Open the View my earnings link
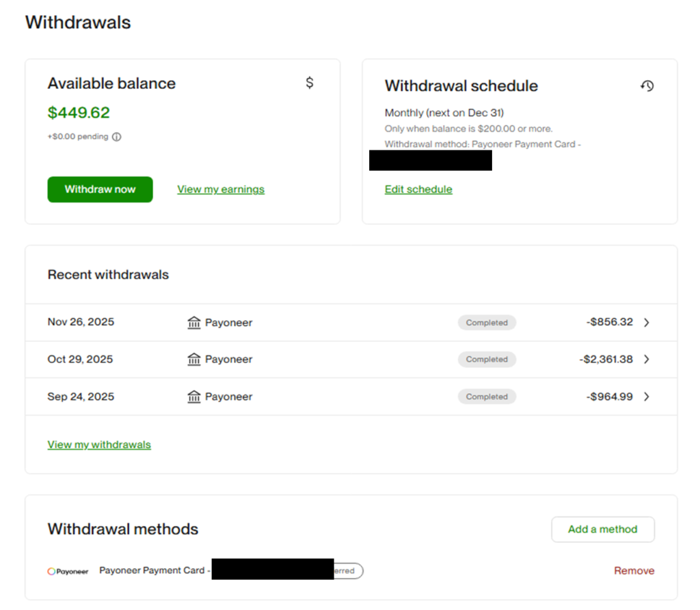 (x=220, y=189)
